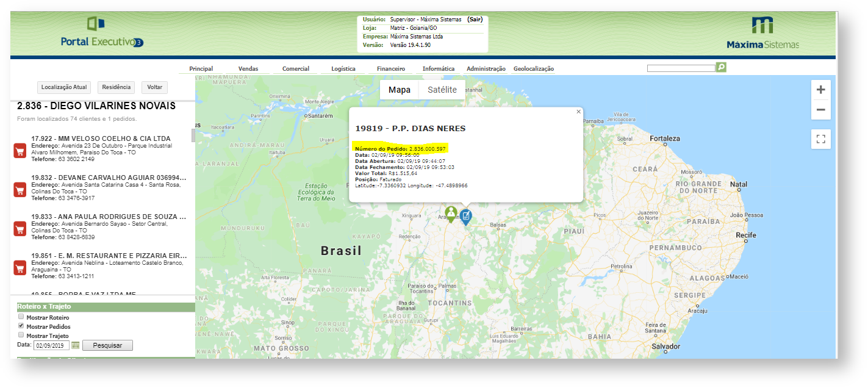Zoom in on the map
Viewport: 868px width, 388px height.
tap(820, 90)
